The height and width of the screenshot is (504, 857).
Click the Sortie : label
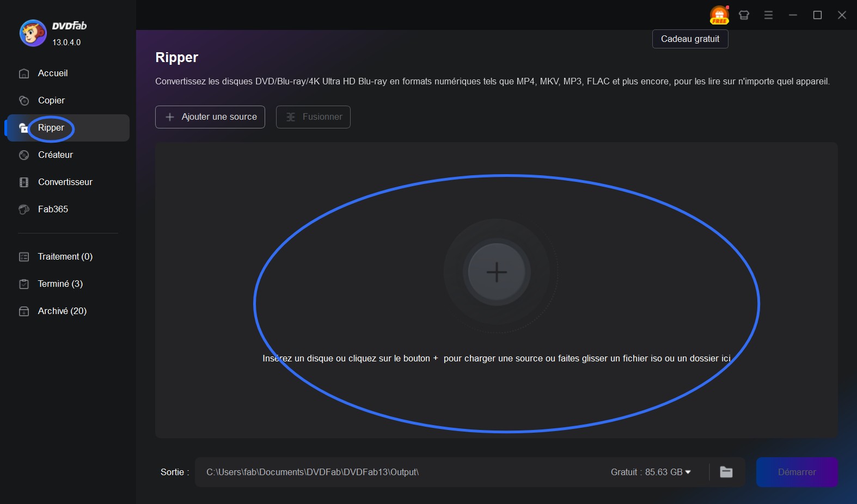point(175,472)
